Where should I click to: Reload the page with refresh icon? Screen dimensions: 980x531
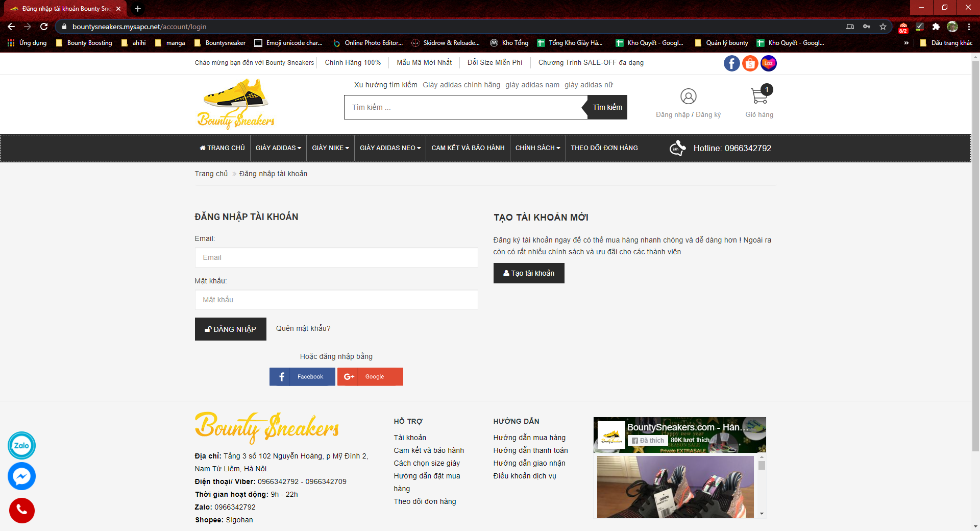44,27
